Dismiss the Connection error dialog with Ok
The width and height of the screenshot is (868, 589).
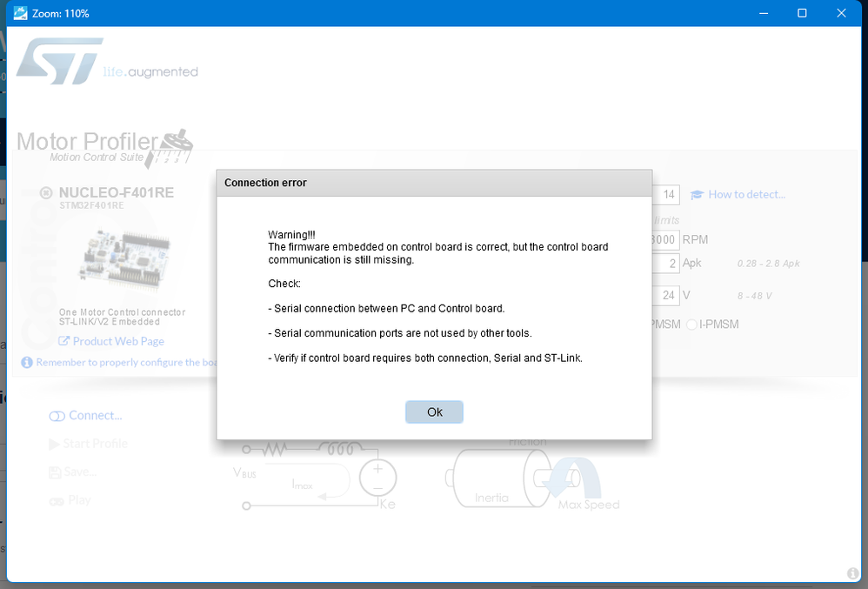434,412
